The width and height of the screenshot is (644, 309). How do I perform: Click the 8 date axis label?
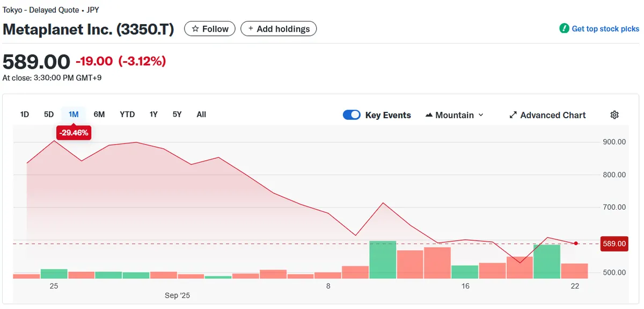point(328,286)
